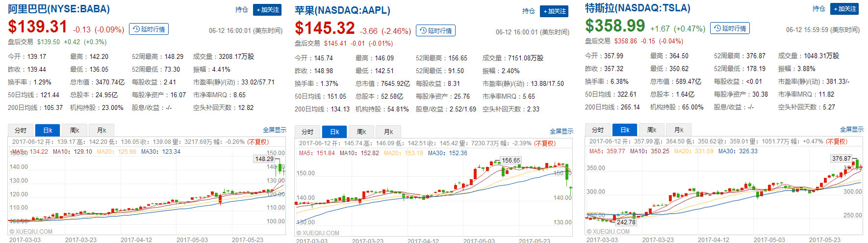The image size is (868, 243).
Task: Switch TSLA chart to 周k tab
Action: click(652, 130)
